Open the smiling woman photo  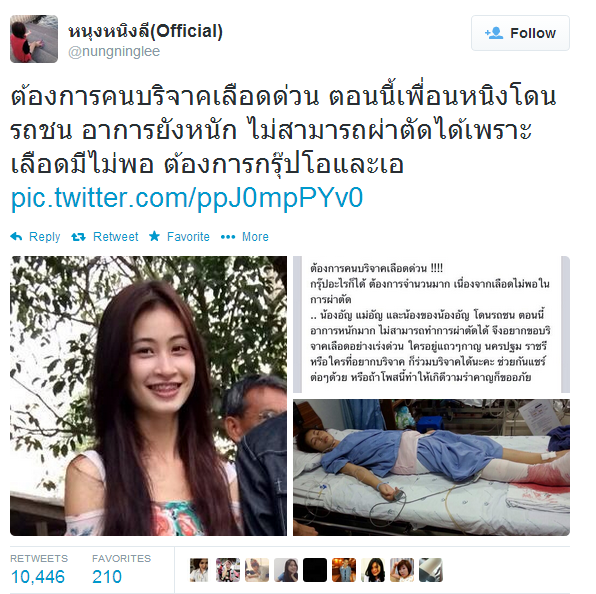[148, 396]
